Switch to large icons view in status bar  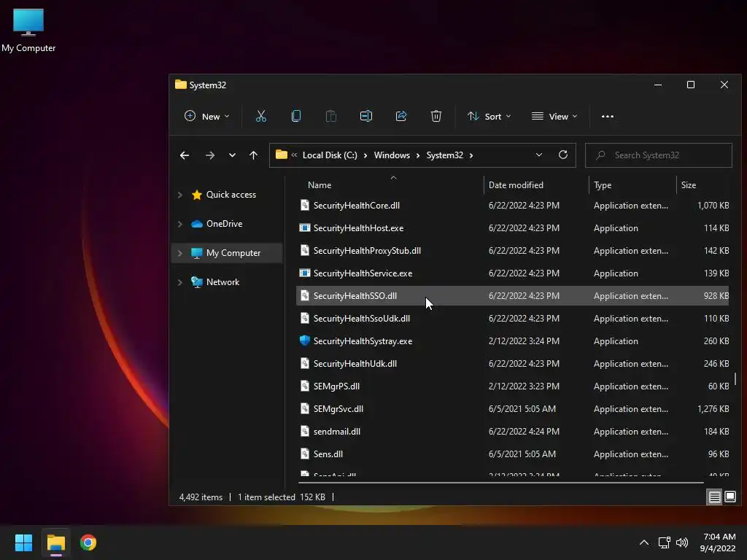click(x=729, y=497)
